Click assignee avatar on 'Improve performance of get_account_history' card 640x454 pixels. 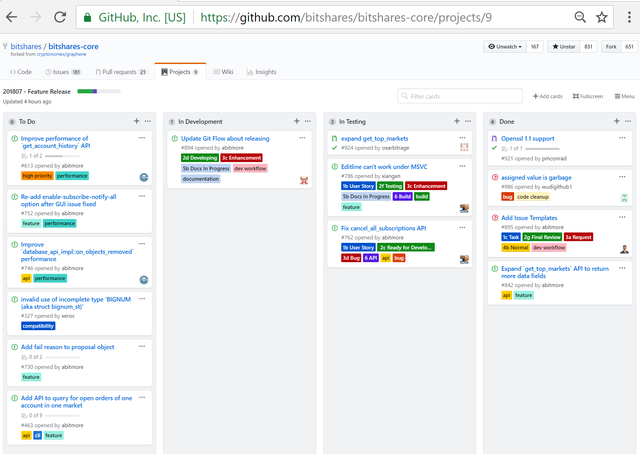(x=144, y=177)
